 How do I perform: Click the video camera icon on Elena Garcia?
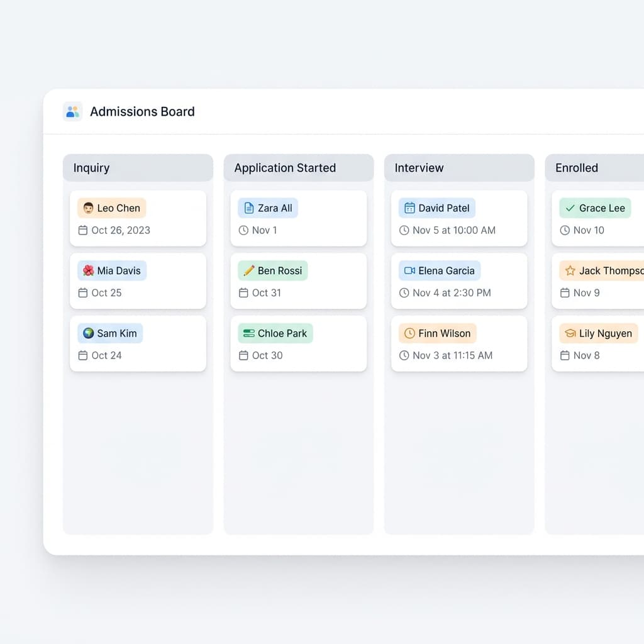point(409,270)
